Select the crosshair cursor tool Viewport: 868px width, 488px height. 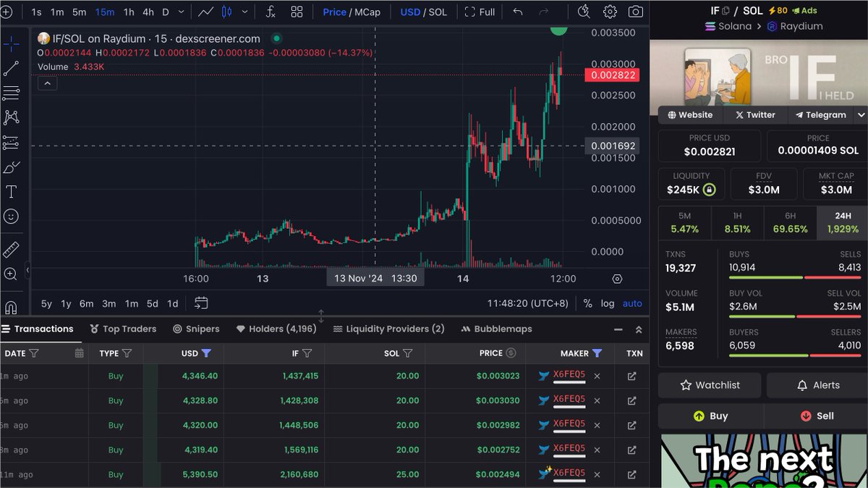[x=11, y=45]
